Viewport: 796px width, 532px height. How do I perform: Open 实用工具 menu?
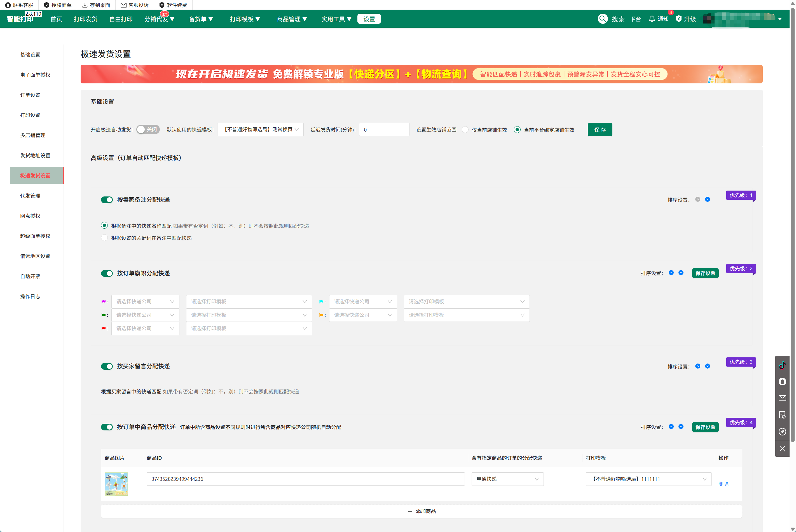point(336,19)
